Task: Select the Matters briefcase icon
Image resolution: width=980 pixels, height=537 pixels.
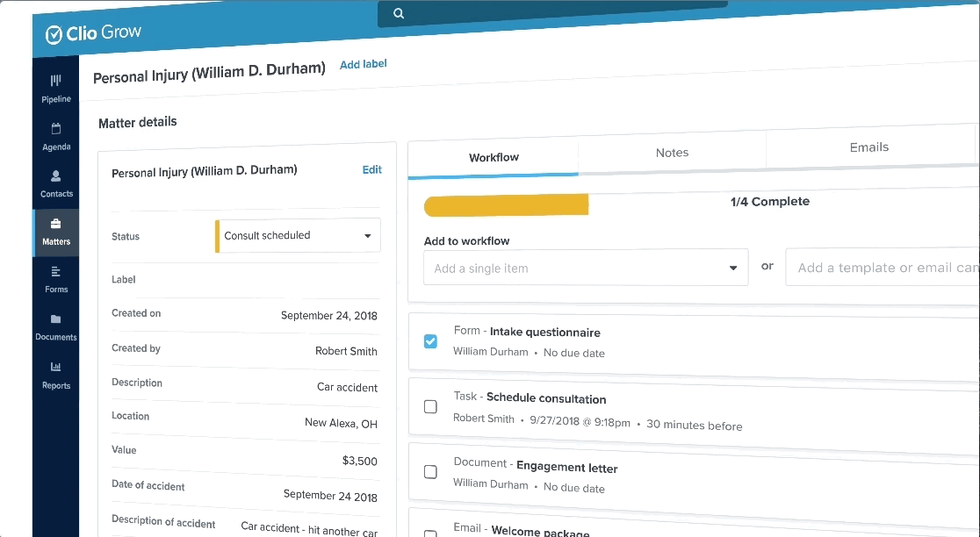Action: 56,225
